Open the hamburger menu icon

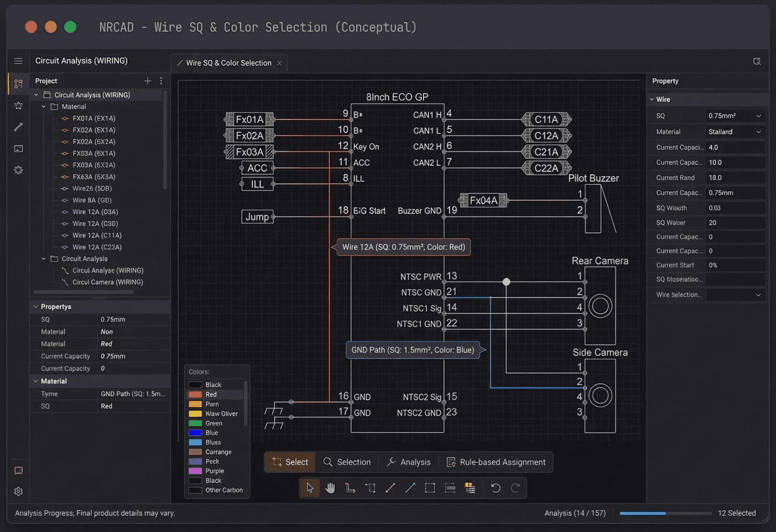(x=18, y=61)
